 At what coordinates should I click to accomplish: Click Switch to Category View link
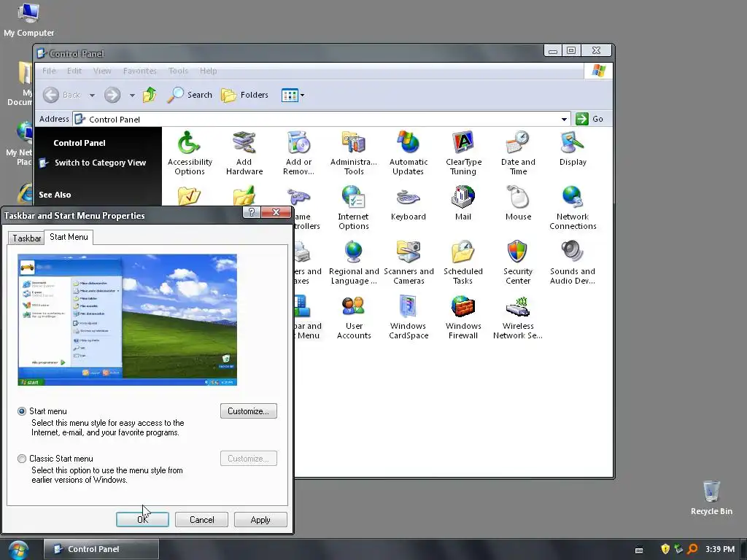pyautogui.click(x=101, y=163)
